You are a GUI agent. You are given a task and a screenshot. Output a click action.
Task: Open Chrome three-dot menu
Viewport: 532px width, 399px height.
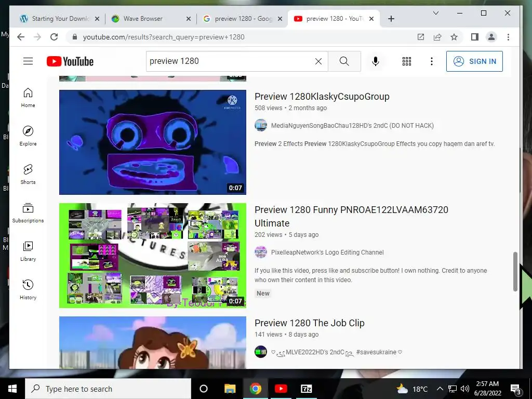coord(508,37)
